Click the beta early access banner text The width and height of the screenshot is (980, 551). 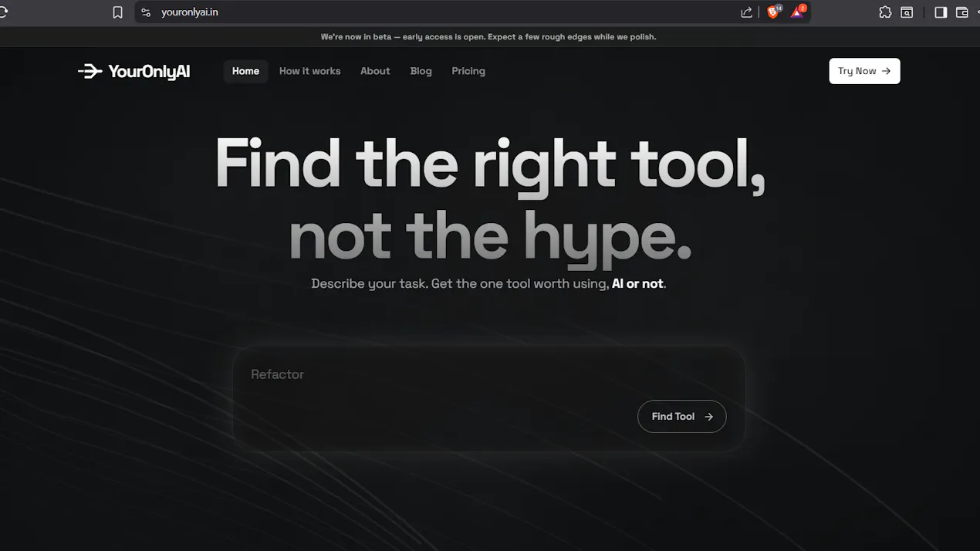pos(488,36)
